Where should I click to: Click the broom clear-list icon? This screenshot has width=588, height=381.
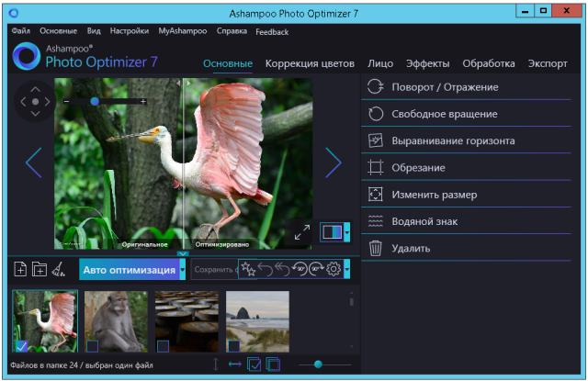tap(59, 269)
